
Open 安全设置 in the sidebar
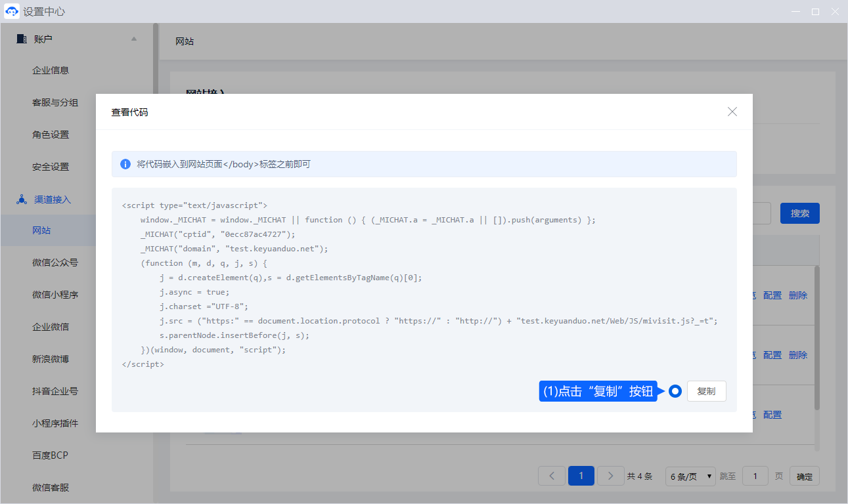click(x=51, y=167)
